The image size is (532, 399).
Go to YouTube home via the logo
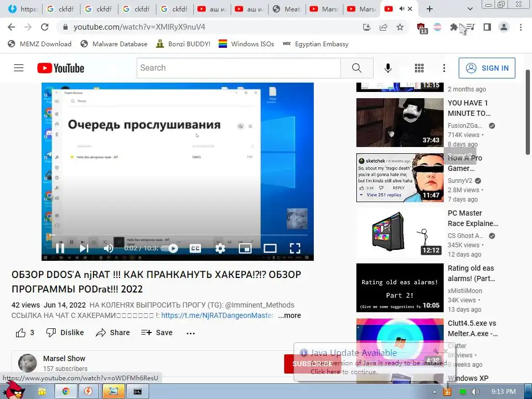[61, 68]
